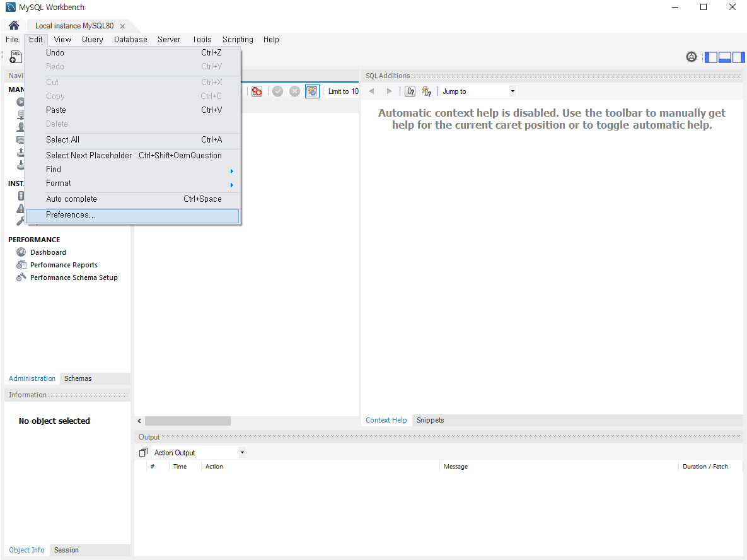Image resolution: width=747 pixels, height=560 pixels.
Task: Toggle stop script on error icon
Action: tap(257, 91)
